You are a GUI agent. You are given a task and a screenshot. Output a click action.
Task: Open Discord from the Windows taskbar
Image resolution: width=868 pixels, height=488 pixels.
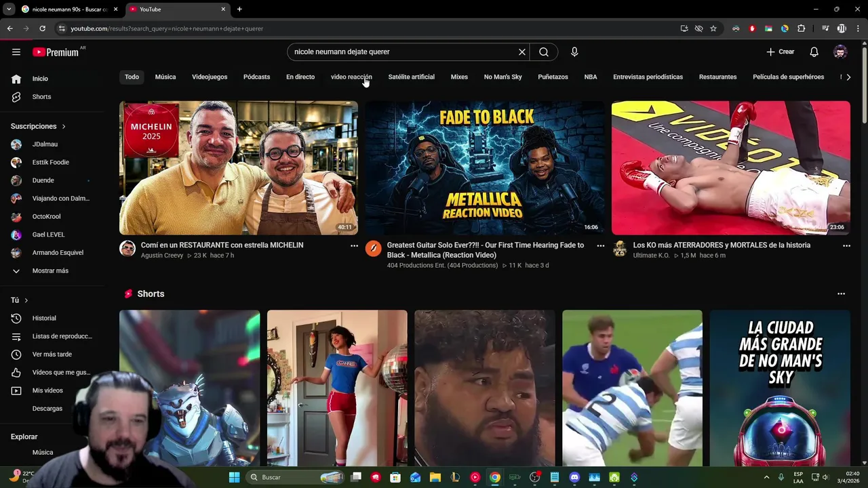[x=574, y=477]
